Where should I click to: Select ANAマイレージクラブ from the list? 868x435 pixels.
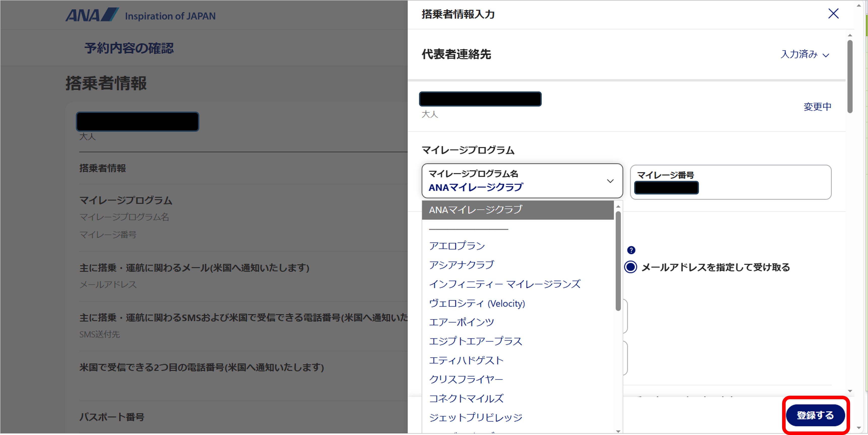pos(475,210)
